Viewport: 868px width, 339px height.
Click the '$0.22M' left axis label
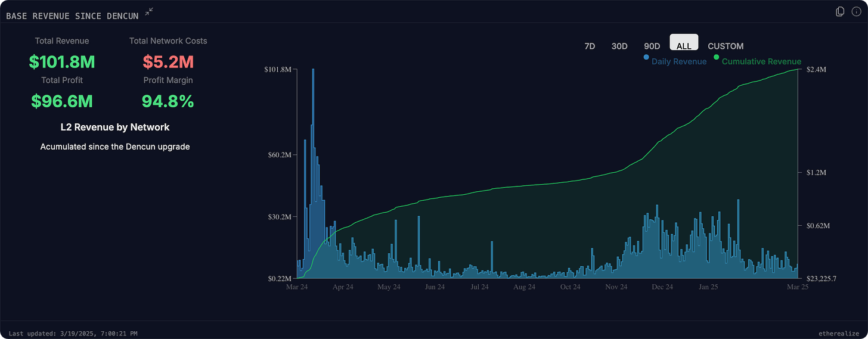point(280,279)
